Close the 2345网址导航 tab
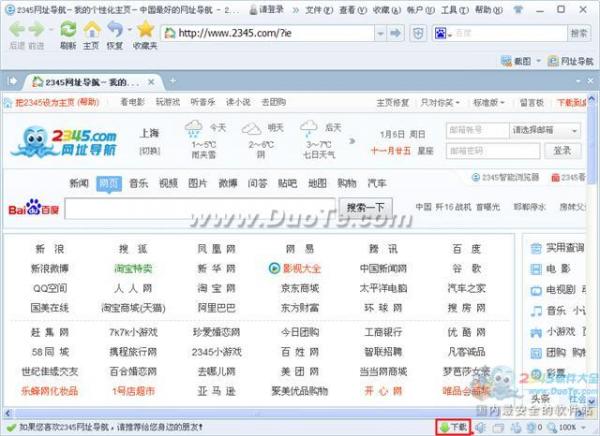This screenshot has height=436, width=600. click(151, 82)
